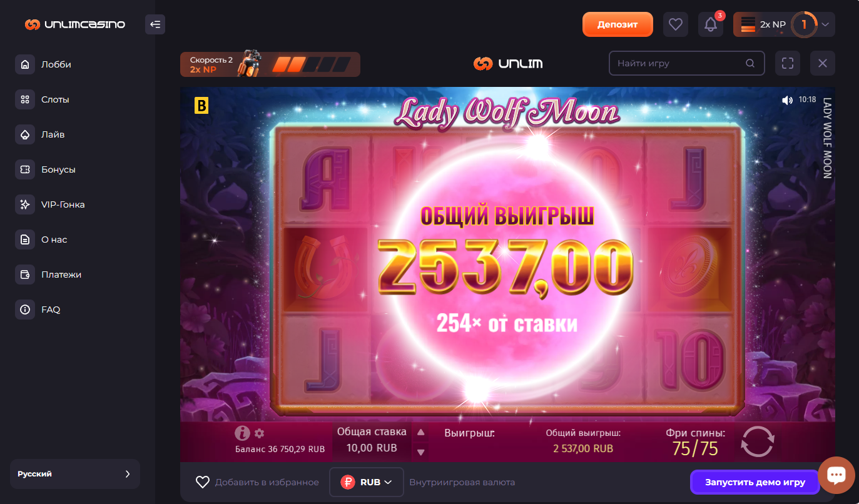Expand the profile level dropdown chevron
859x504 pixels.
(x=825, y=25)
